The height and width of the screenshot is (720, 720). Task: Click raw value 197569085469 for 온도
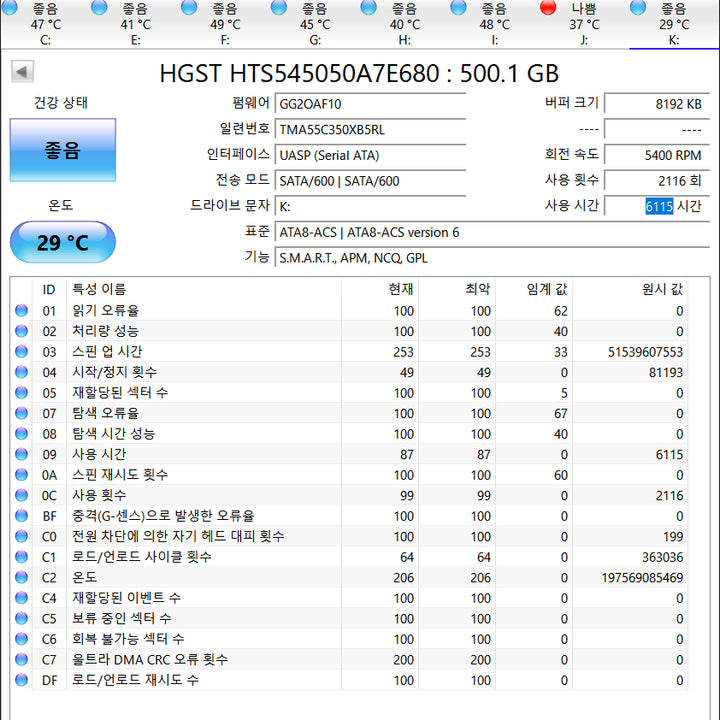(642, 578)
